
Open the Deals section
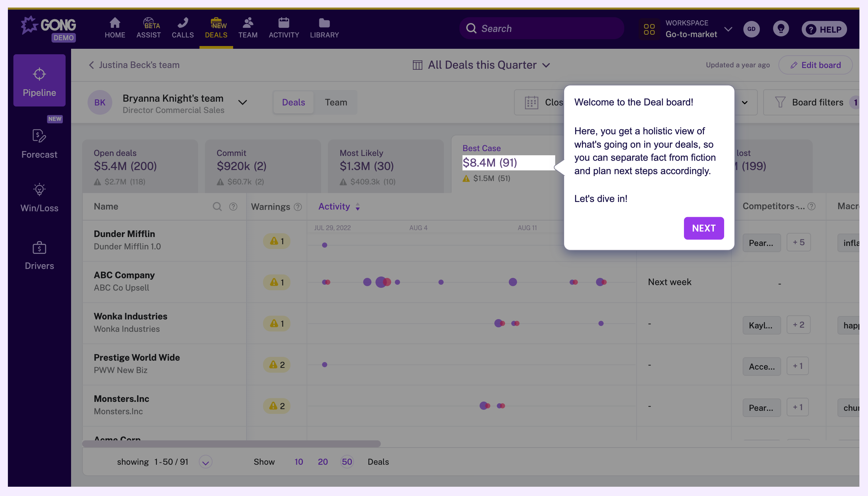pyautogui.click(x=216, y=28)
